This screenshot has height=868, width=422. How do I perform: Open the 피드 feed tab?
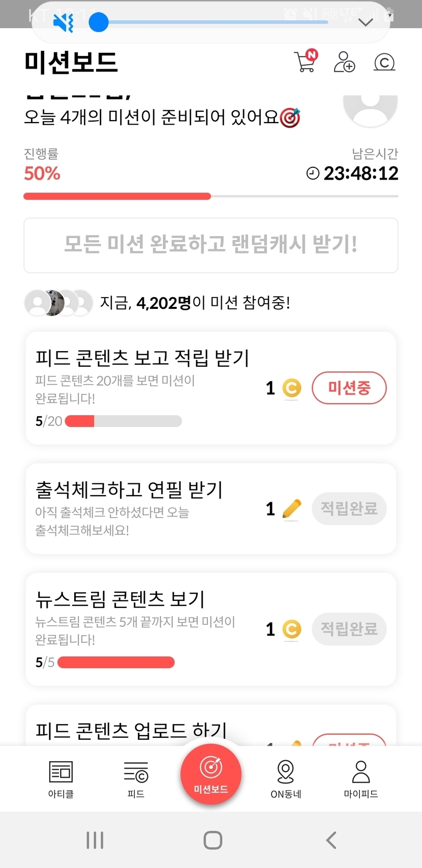pyautogui.click(x=136, y=778)
